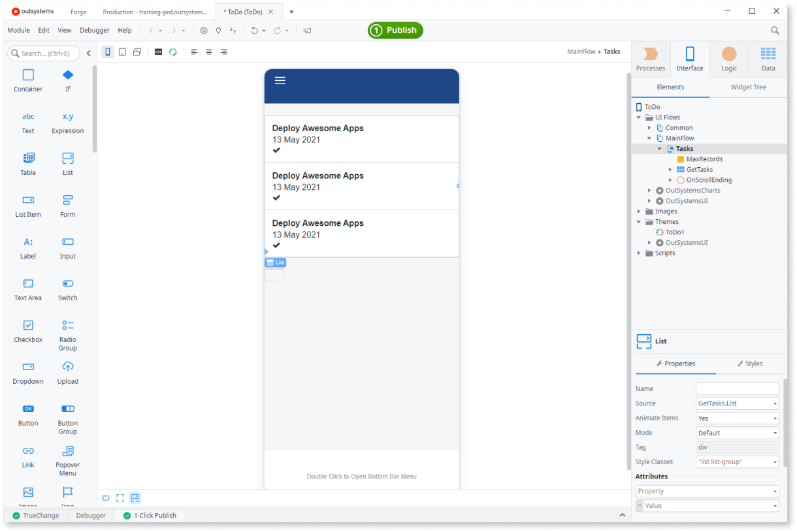
Task: Collapse the MainFlow tree node
Action: [x=649, y=138]
